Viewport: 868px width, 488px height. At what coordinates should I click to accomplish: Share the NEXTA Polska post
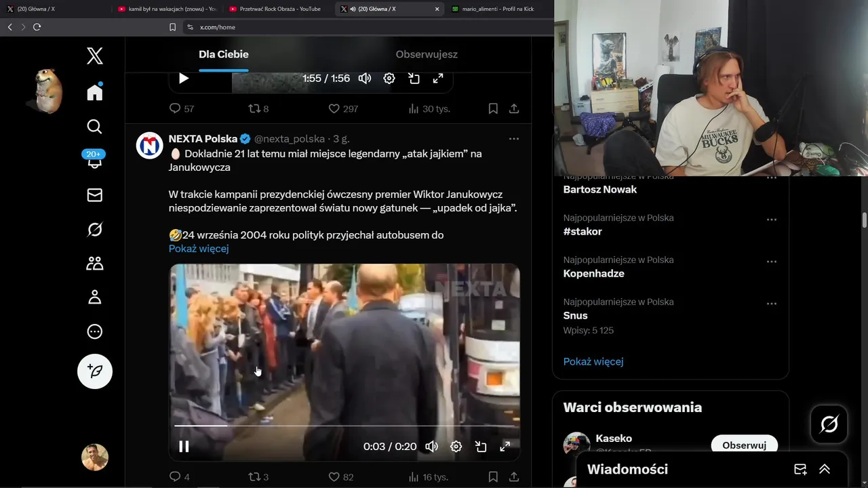(514, 477)
